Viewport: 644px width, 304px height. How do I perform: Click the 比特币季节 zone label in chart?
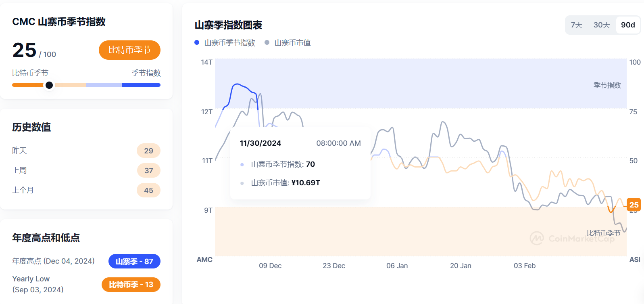pyautogui.click(x=604, y=233)
